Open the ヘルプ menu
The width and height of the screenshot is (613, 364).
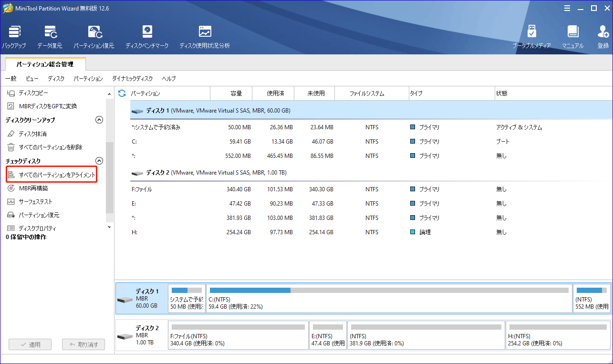click(168, 78)
